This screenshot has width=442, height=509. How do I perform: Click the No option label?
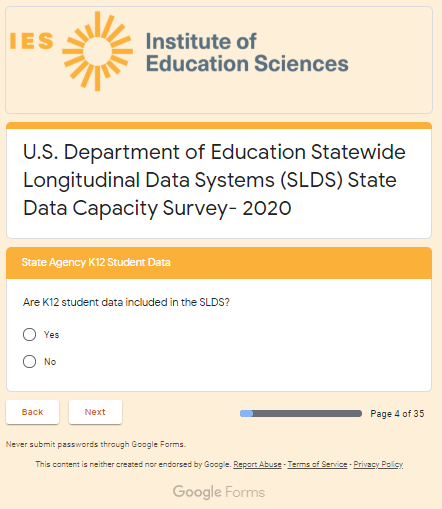[x=50, y=362]
